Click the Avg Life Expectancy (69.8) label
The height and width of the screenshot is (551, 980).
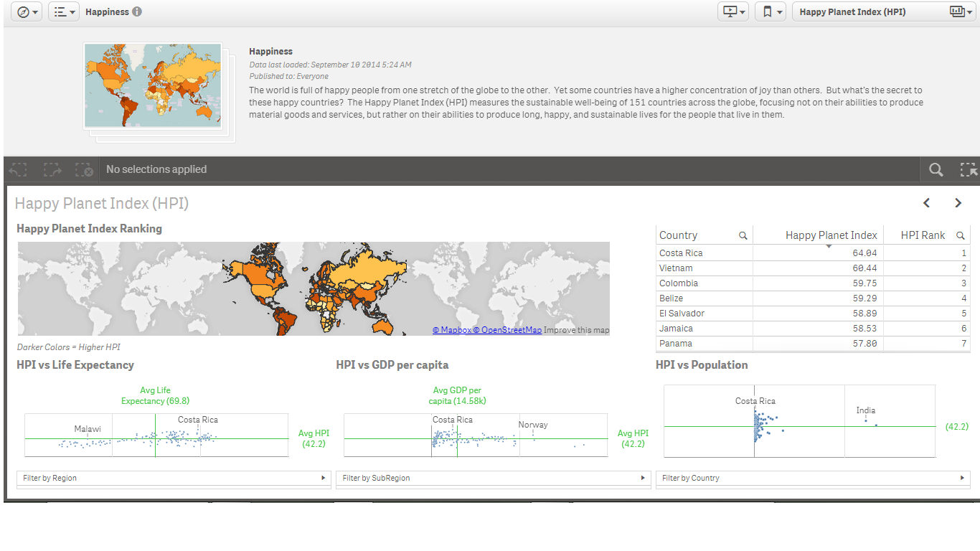point(156,395)
